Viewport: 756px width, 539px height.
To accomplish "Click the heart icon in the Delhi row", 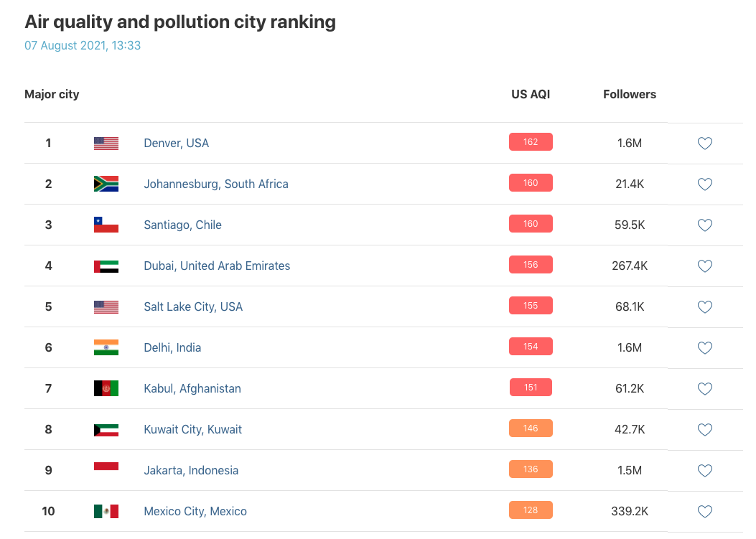I will point(704,348).
